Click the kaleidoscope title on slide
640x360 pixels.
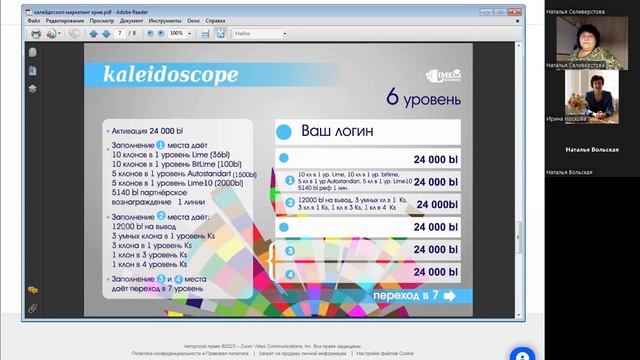click(171, 74)
